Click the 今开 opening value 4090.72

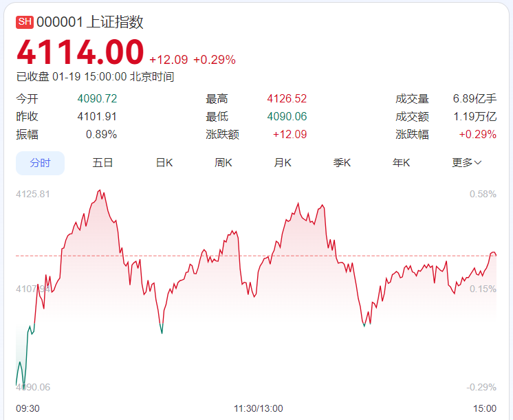[x=97, y=98]
